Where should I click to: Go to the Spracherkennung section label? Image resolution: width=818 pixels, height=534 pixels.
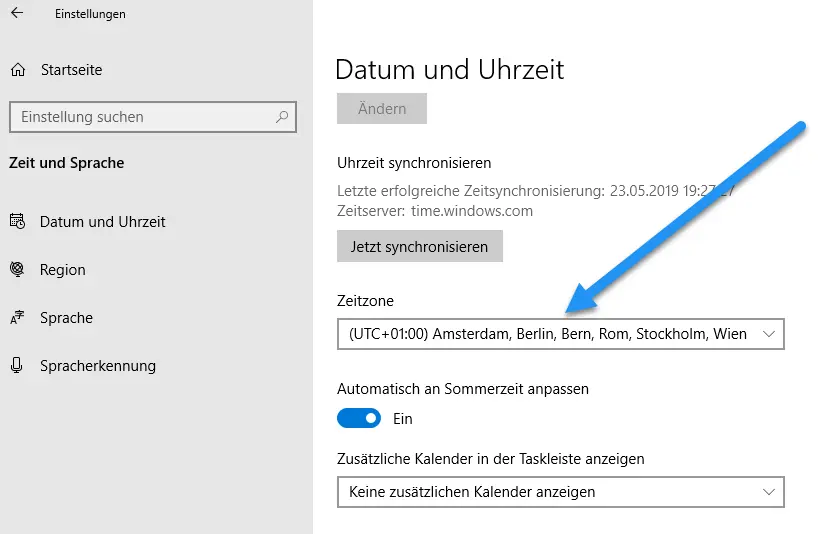[98, 366]
